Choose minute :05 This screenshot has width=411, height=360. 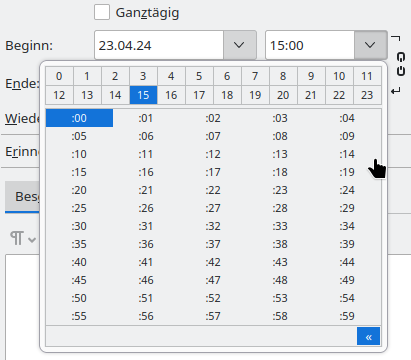pos(79,136)
